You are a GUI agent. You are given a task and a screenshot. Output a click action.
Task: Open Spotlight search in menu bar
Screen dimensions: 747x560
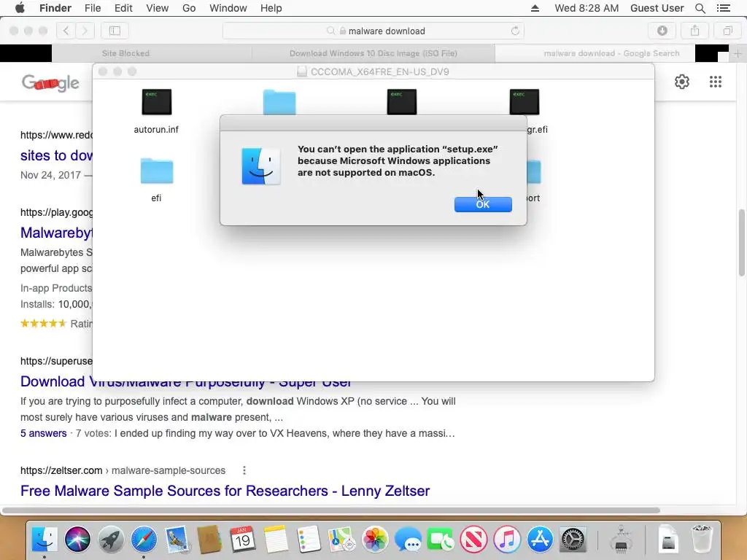(700, 8)
